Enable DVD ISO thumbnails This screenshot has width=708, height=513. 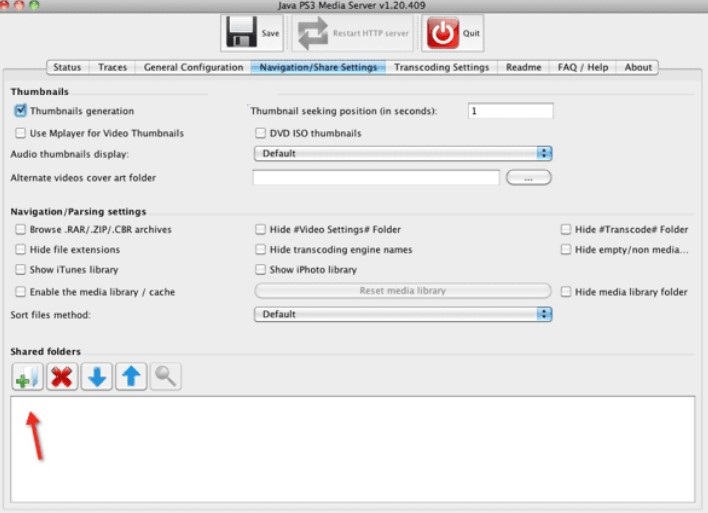click(x=260, y=133)
